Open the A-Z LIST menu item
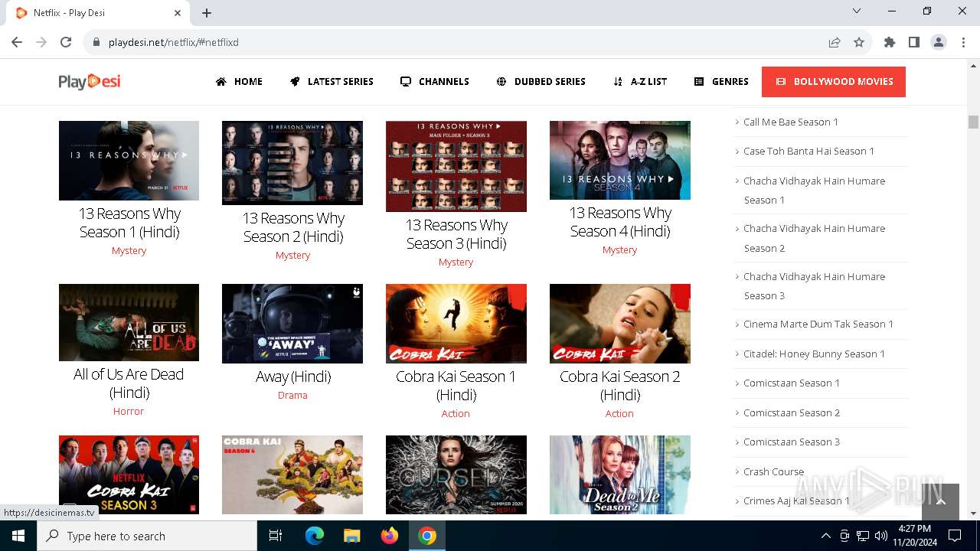The height and width of the screenshot is (551, 980). click(640, 81)
